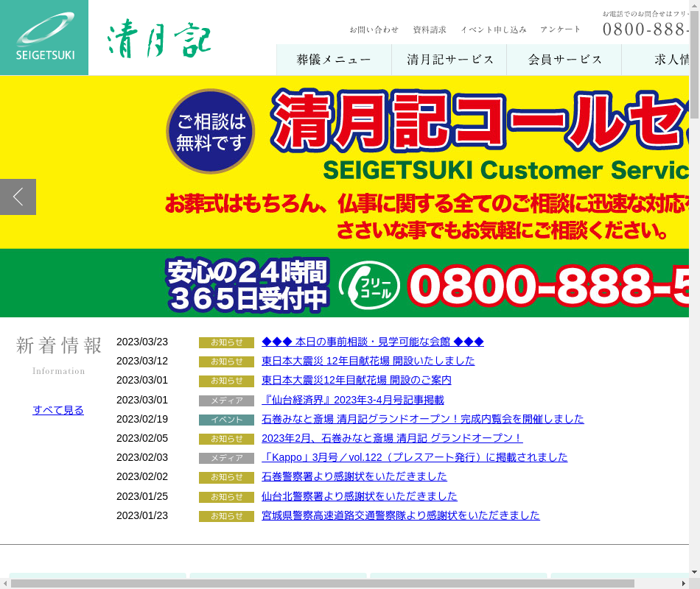This screenshot has height=589, width=700.
Task: Open 東日本大震災 12年目献花場 開設いたしました link
Action: [x=368, y=361]
